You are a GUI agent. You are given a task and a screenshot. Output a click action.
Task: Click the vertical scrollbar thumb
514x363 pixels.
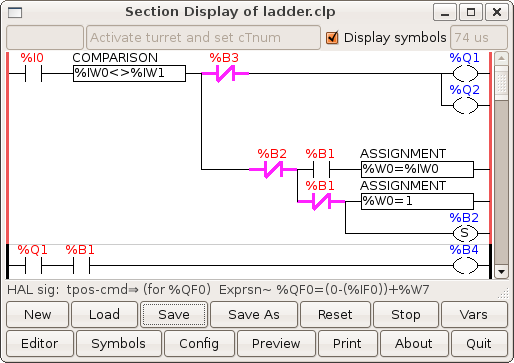coord(501,83)
